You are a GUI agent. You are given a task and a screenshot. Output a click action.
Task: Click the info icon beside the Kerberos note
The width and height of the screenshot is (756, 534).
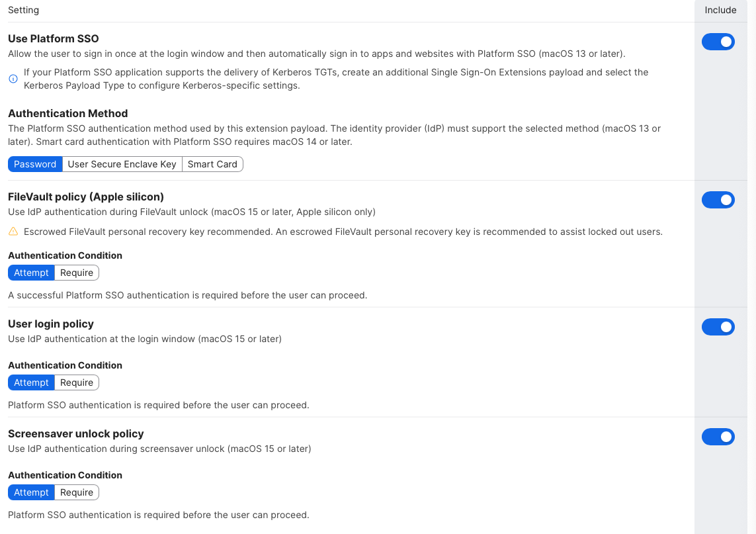[x=13, y=79]
